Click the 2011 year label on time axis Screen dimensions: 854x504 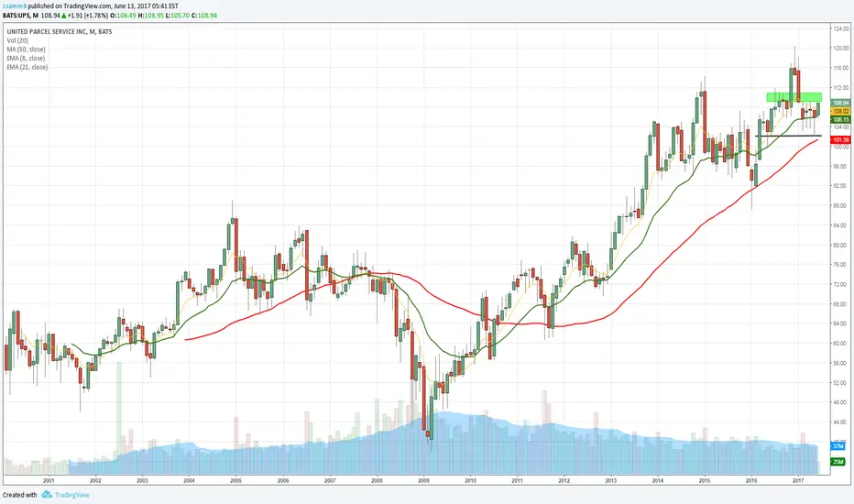518,480
